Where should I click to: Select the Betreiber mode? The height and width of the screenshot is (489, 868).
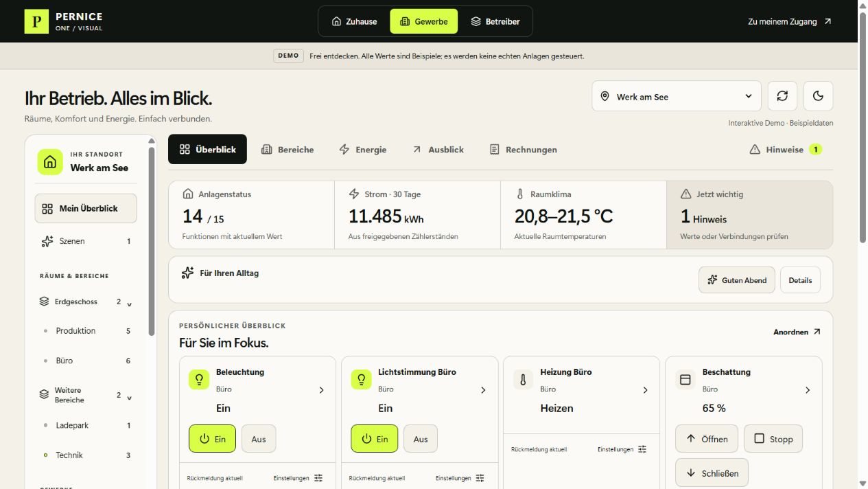[495, 21]
